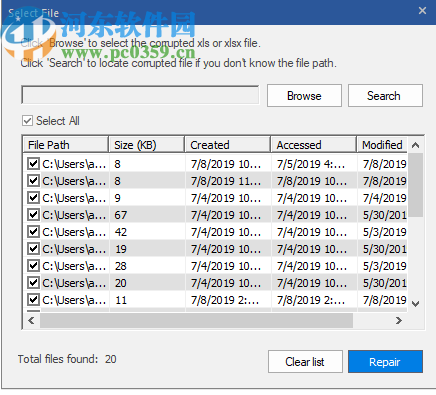The height and width of the screenshot is (395, 436).
Task: Uncheck the file row created 7/8/2019 11...
Action: coord(33,181)
